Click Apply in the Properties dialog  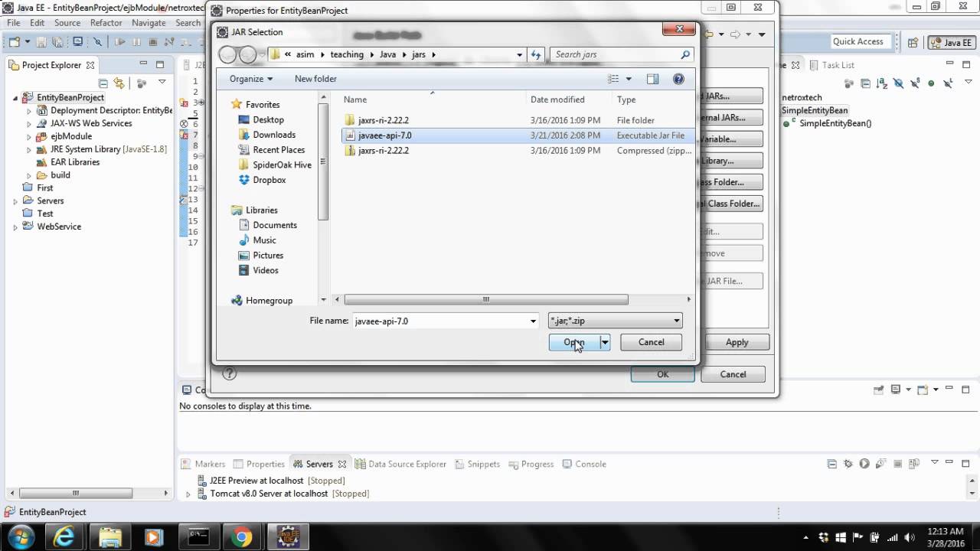[x=737, y=342]
